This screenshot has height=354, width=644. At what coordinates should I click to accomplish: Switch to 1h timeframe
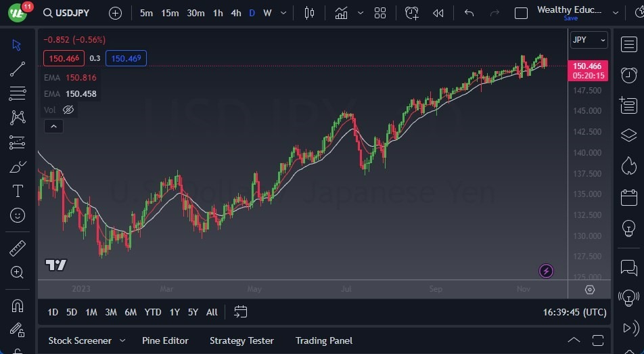pos(218,13)
